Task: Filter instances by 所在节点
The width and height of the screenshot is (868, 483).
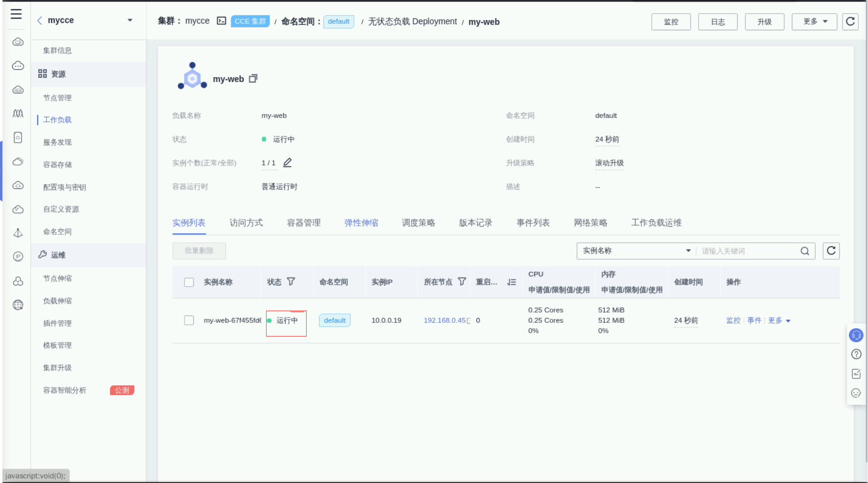Action: [x=462, y=282]
